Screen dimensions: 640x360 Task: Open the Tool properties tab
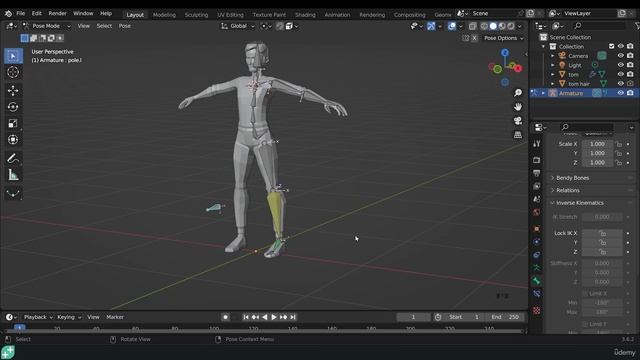click(537, 144)
